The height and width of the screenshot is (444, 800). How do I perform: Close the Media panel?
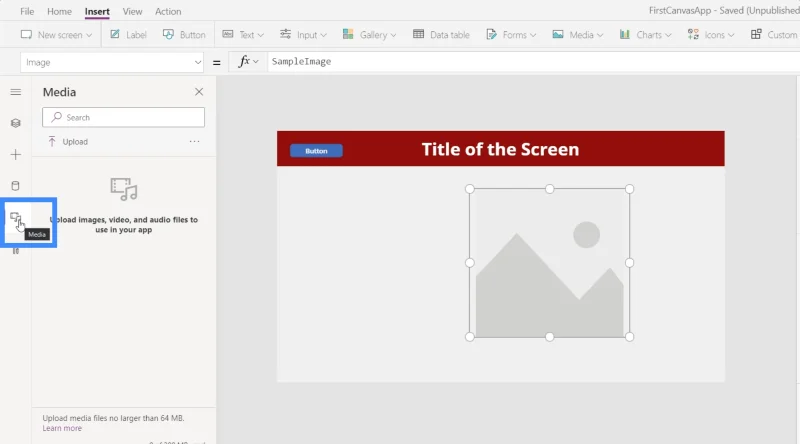pos(199,92)
